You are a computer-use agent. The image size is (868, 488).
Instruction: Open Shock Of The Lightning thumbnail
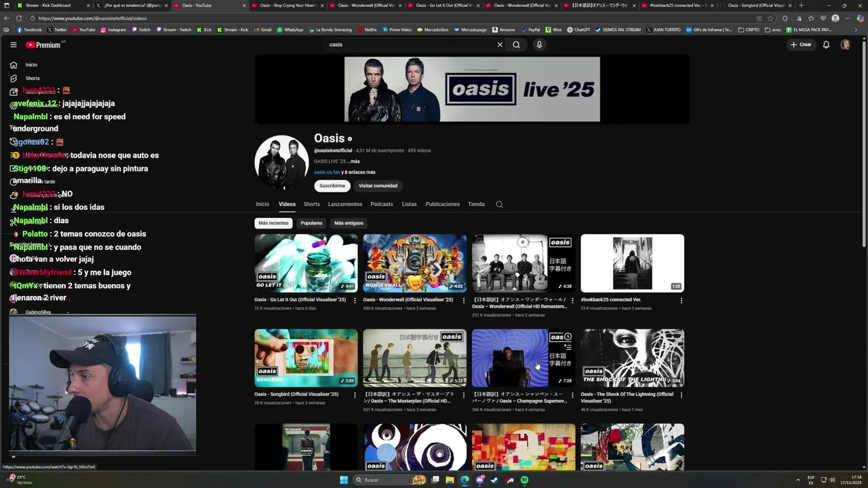pyautogui.click(x=632, y=358)
